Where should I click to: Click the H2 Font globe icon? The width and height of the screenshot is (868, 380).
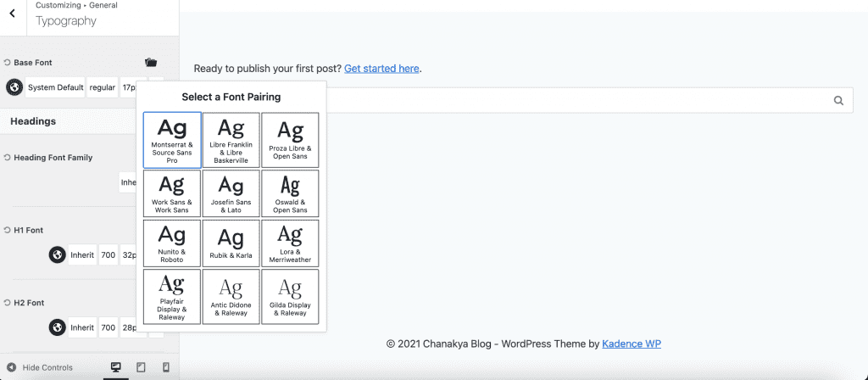pos(57,327)
